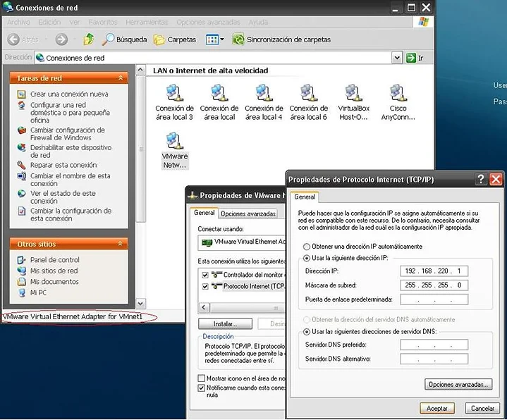
Task: Collapse the Tareas de red panel
Action: coord(121,78)
